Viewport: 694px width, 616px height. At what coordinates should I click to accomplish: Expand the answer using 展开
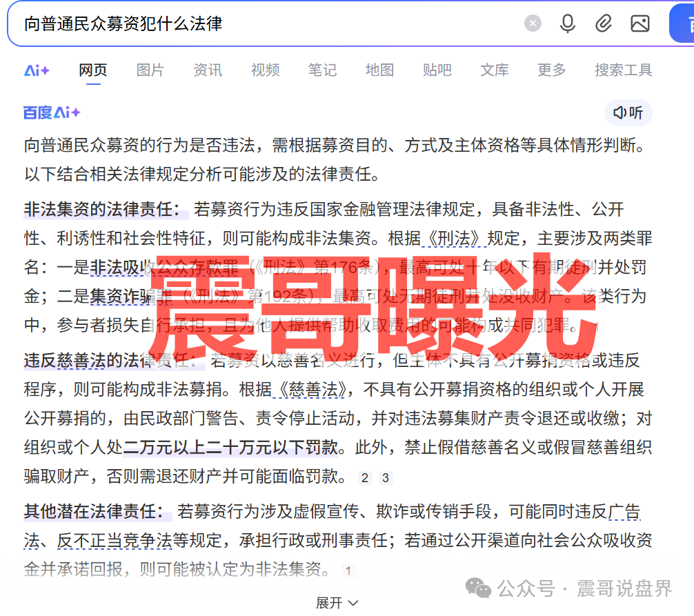[x=337, y=602]
